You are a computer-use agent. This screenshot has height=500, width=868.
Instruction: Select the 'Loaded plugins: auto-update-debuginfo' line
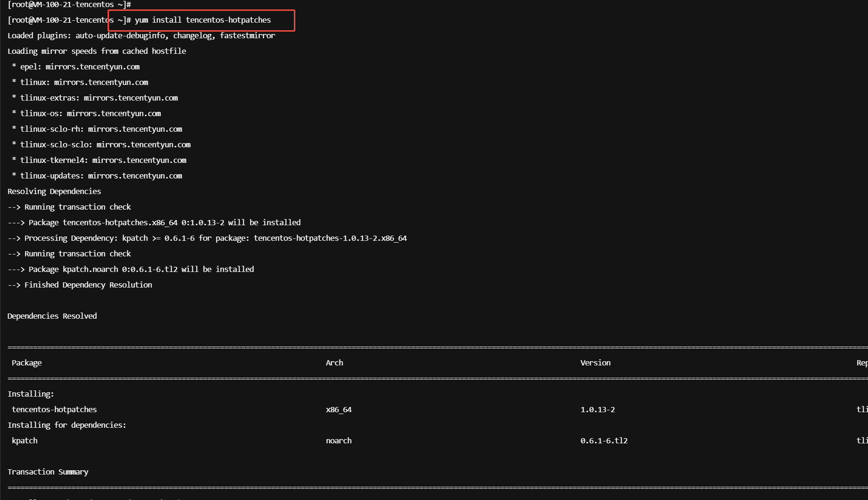click(x=142, y=35)
